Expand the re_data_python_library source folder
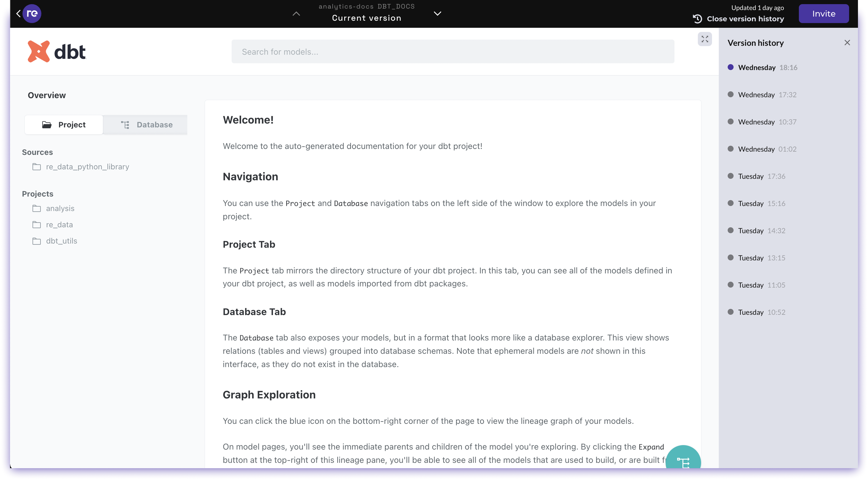 87,167
